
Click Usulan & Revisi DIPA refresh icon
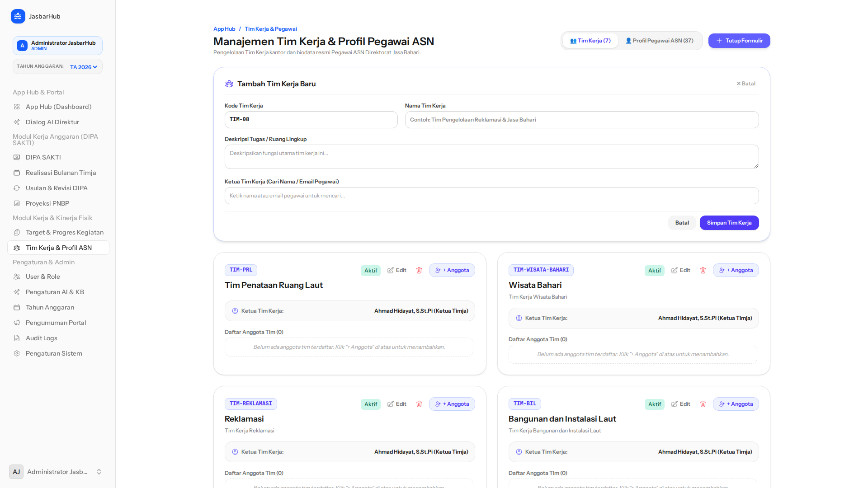coord(17,188)
